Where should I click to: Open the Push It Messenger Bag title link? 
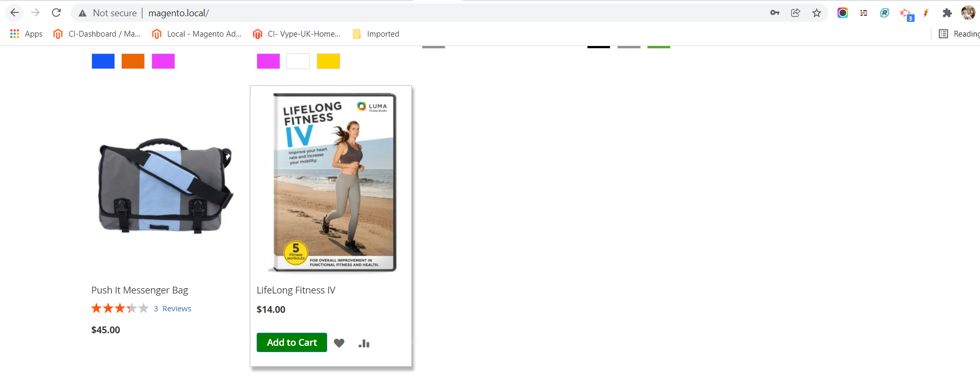(x=140, y=290)
